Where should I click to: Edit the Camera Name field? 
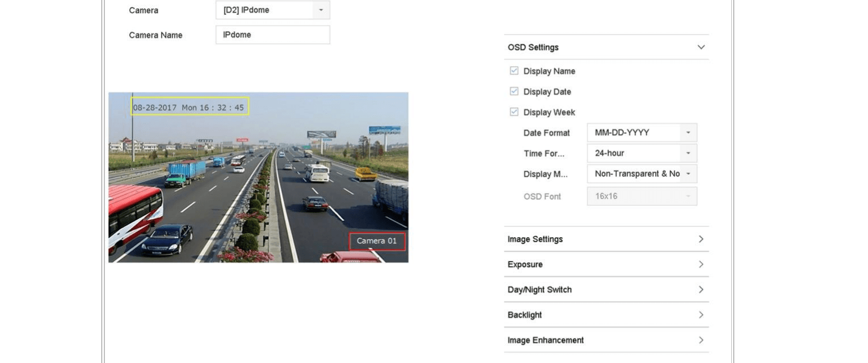pyautogui.click(x=272, y=35)
